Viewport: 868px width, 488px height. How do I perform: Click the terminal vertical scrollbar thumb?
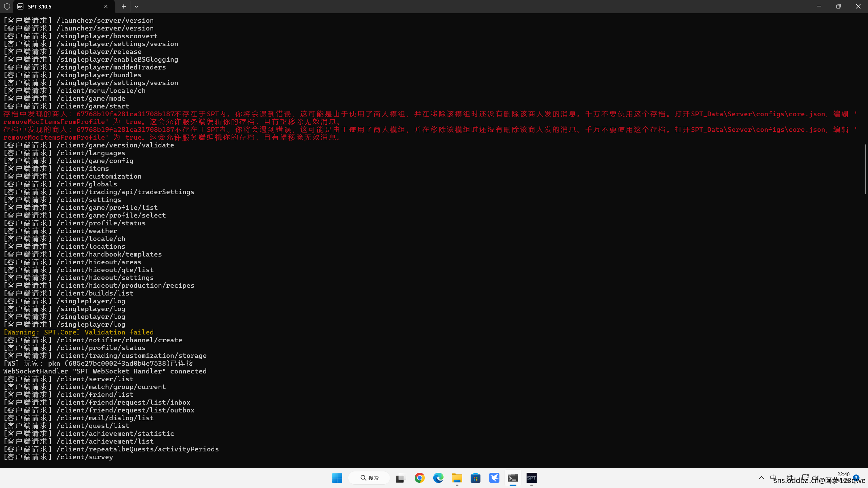pos(866,169)
